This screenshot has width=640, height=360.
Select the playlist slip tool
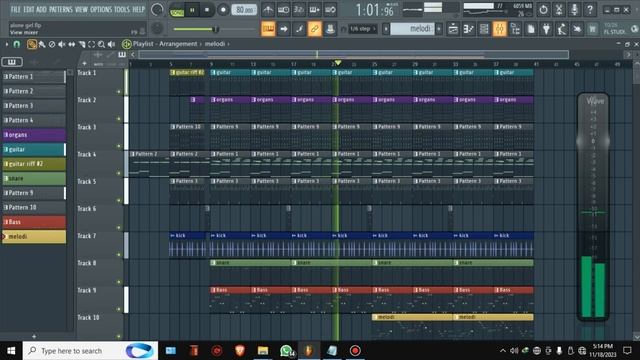[71, 44]
